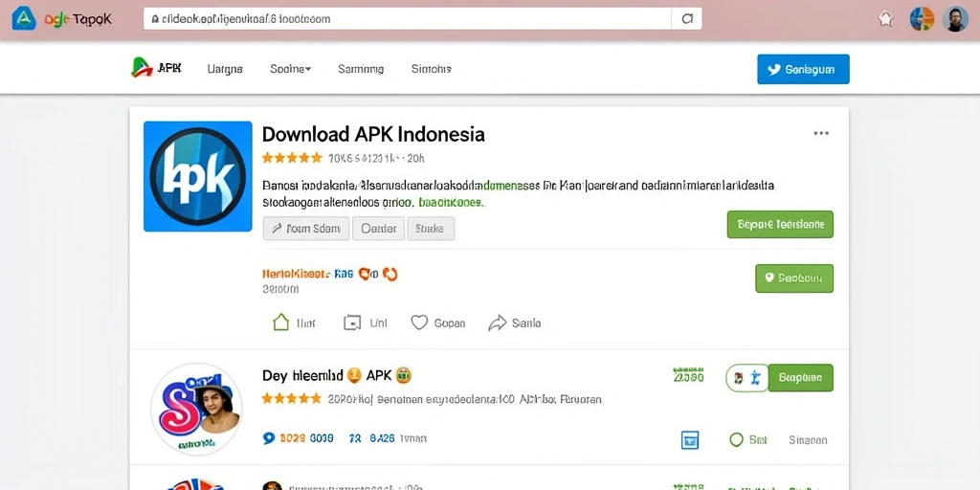This screenshot has width=980, height=490.
Task: Open the globe avatar icon in browser bar
Action: point(922,19)
